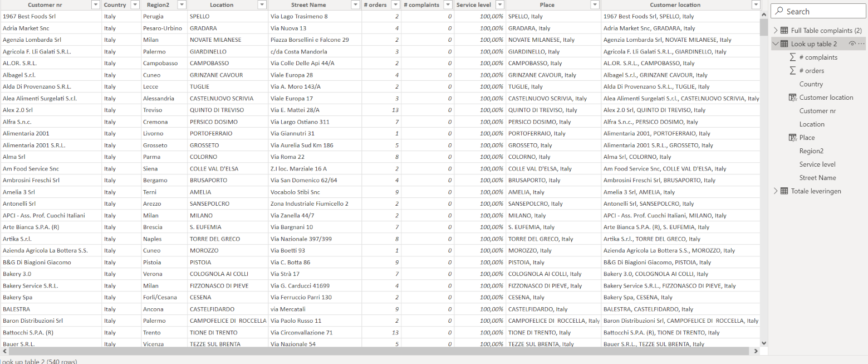Click the sigma icon beside # orders field

pyautogui.click(x=793, y=71)
